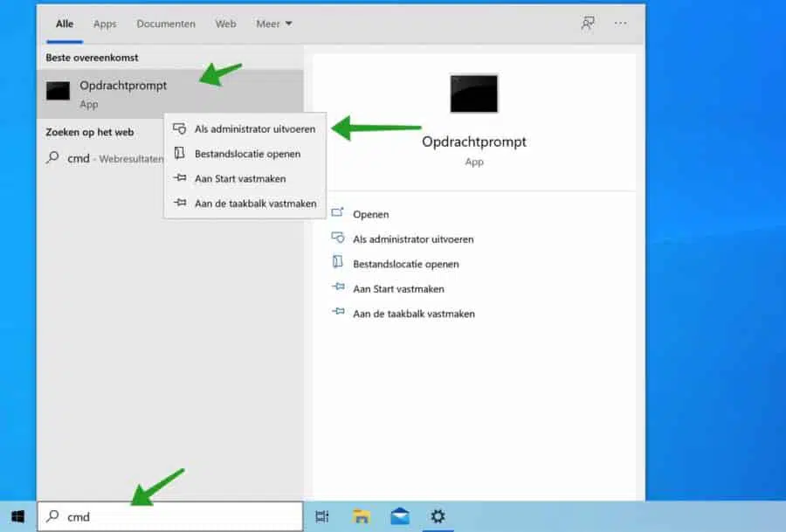Click pin icon by Aan Start in context menu

(x=179, y=177)
